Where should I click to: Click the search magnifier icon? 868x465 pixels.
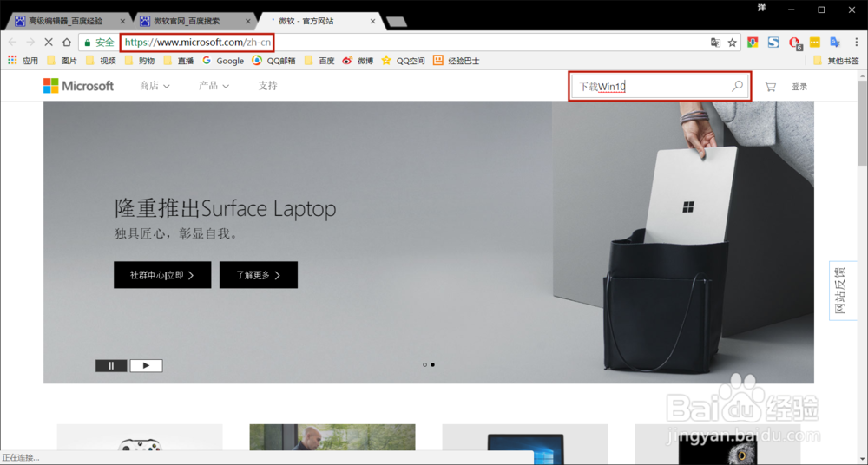(x=737, y=87)
